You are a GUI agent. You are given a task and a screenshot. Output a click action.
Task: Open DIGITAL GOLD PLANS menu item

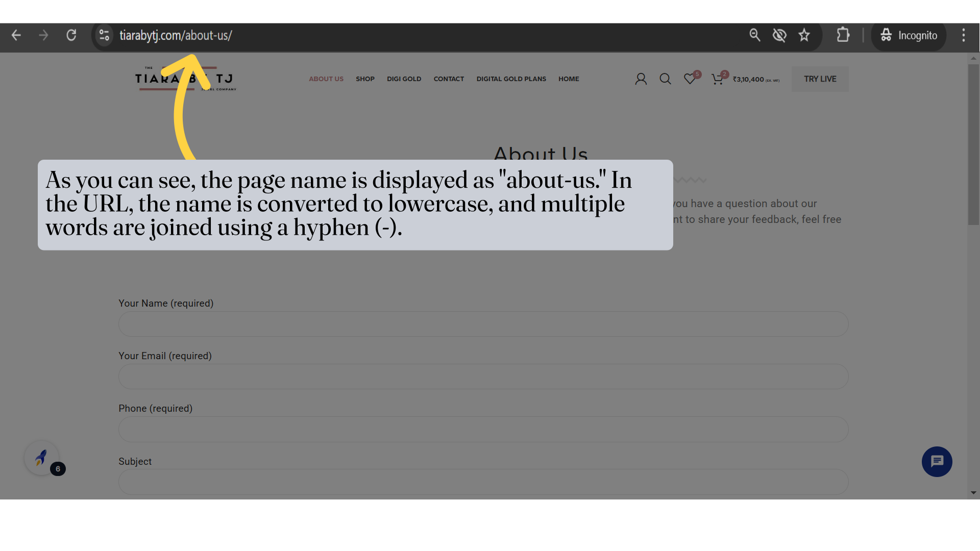coord(511,79)
